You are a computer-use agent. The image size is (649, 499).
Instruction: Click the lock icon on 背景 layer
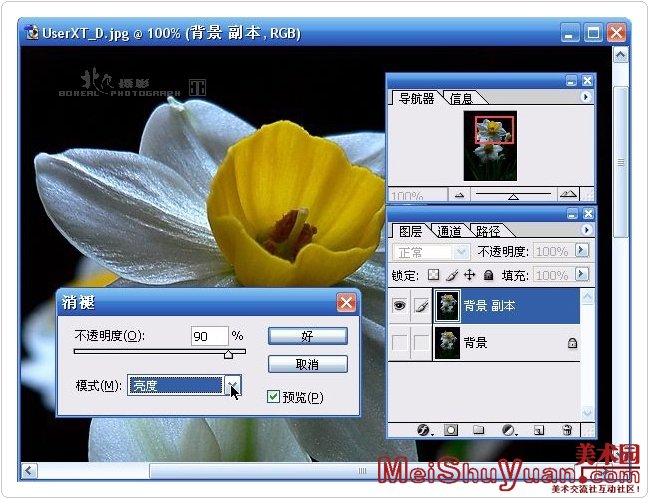[x=572, y=343]
